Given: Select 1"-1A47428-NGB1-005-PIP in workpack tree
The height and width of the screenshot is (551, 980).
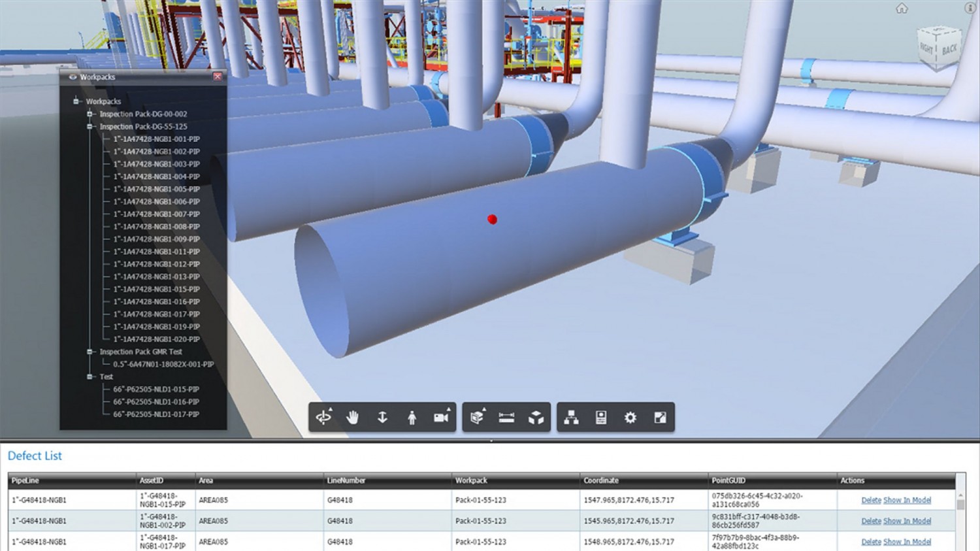Looking at the screenshot, I should point(156,189).
